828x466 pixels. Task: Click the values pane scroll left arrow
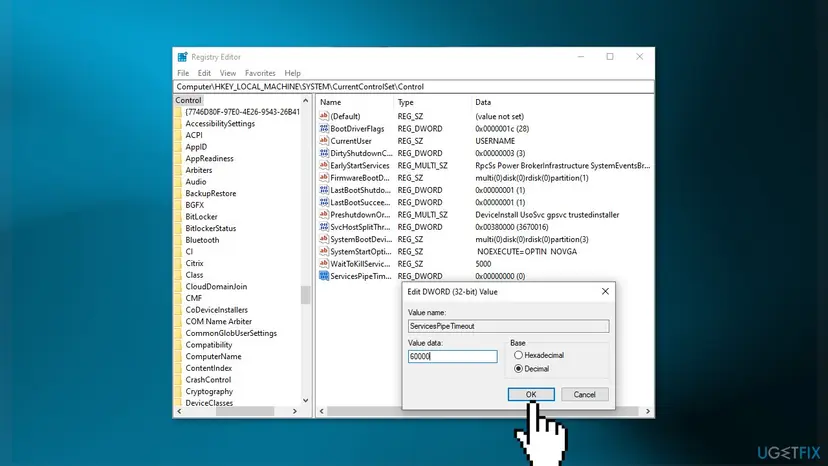(x=322, y=411)
